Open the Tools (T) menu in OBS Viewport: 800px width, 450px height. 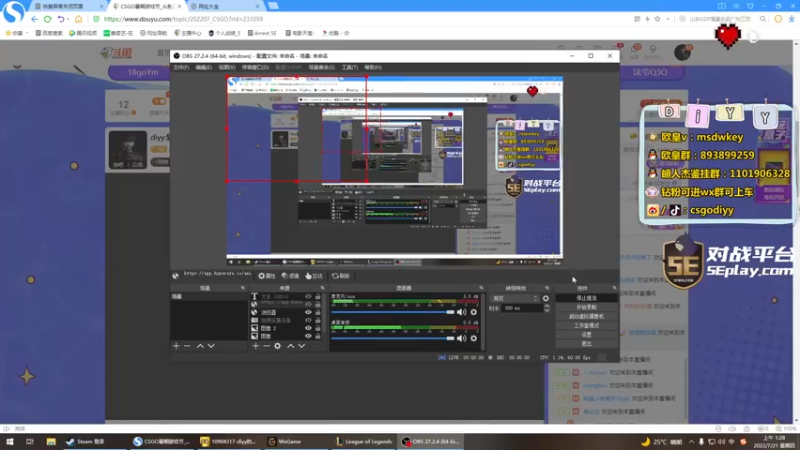point(349,67)
